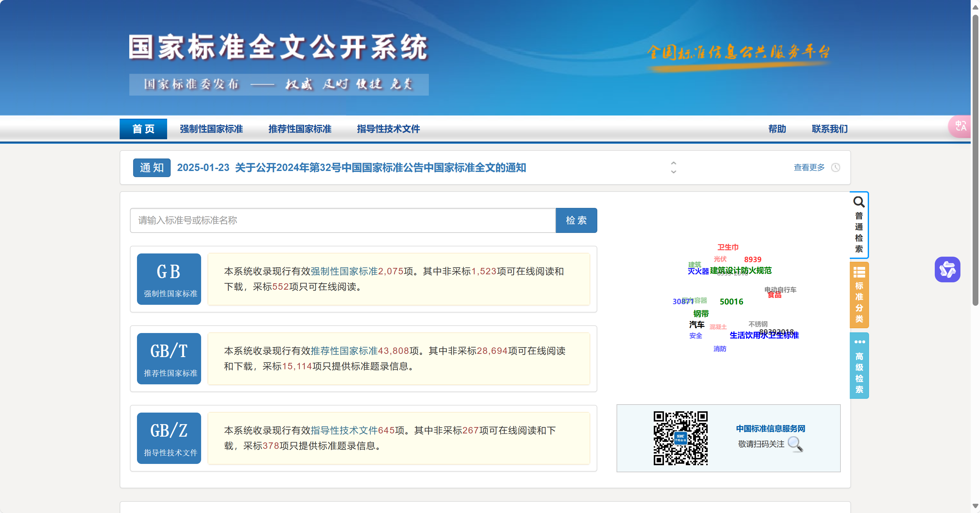The image size is (980, 513).
Task: Click the page vertical scrollbar thumb
Action: [x=975, y=160]
